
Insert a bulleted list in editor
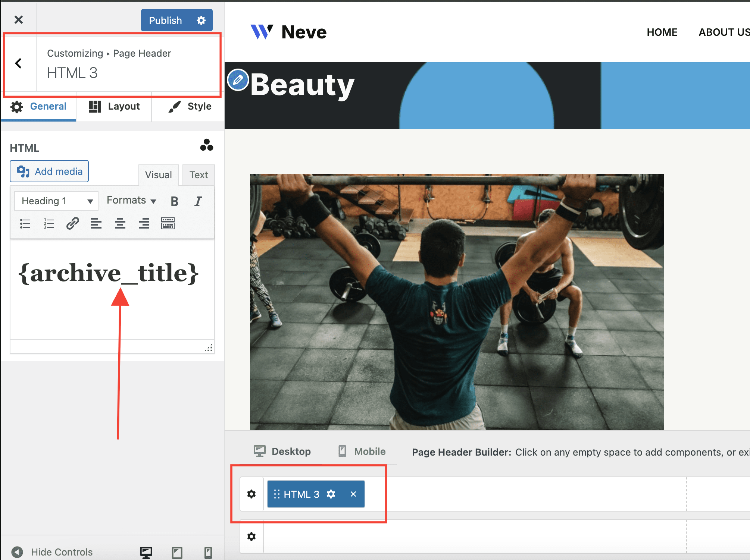(25, 224)
